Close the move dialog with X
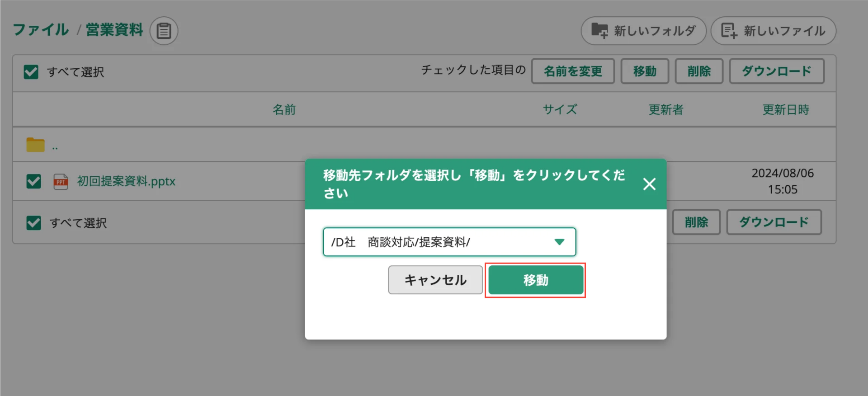 coord(649,184)
